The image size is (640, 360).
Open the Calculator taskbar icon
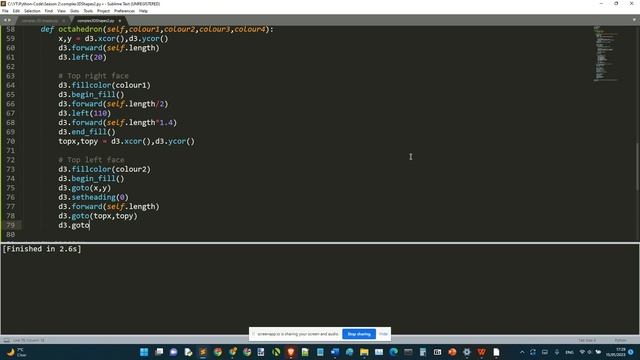click(x=423, y=352)
